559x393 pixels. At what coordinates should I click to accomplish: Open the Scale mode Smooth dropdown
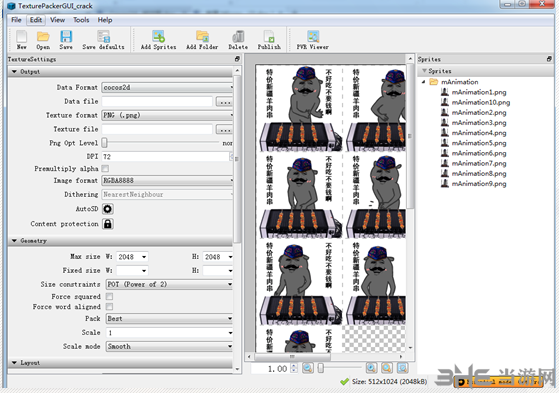169,346
